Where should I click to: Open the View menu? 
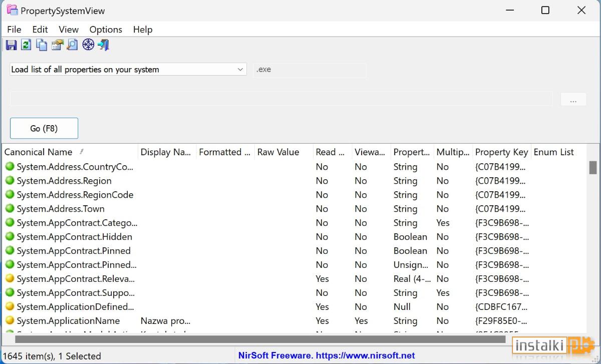pos(69,30)
